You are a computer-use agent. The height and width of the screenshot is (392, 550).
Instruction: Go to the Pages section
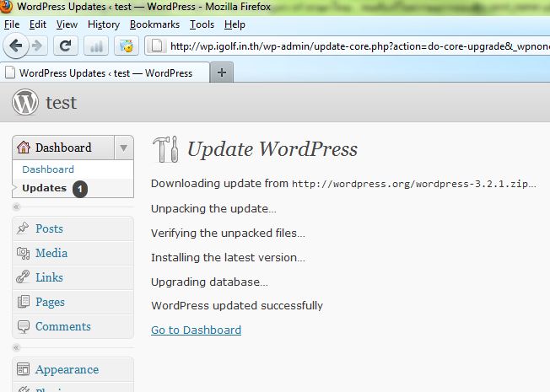[50, 302]
